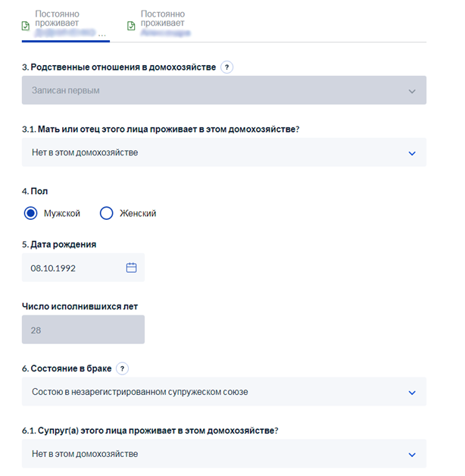Click the age field showing 28
This screenshot has width=465, height=476.
[x=83, y=330]
